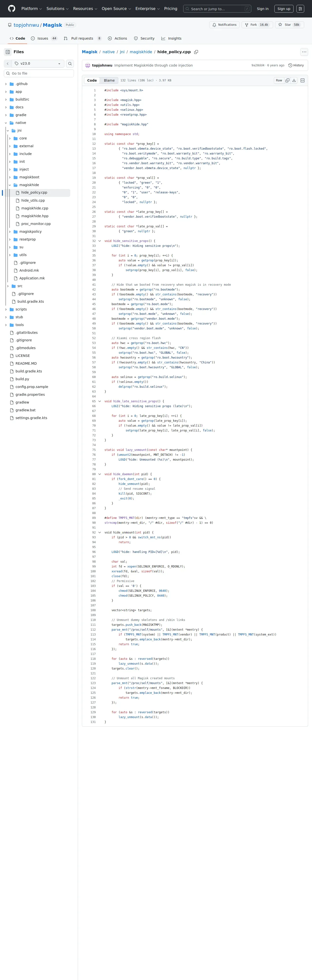The width and height of the screenshot is (312, 980).
Task: Click the search files magnifier button
Action: click(x=70, y=64)
